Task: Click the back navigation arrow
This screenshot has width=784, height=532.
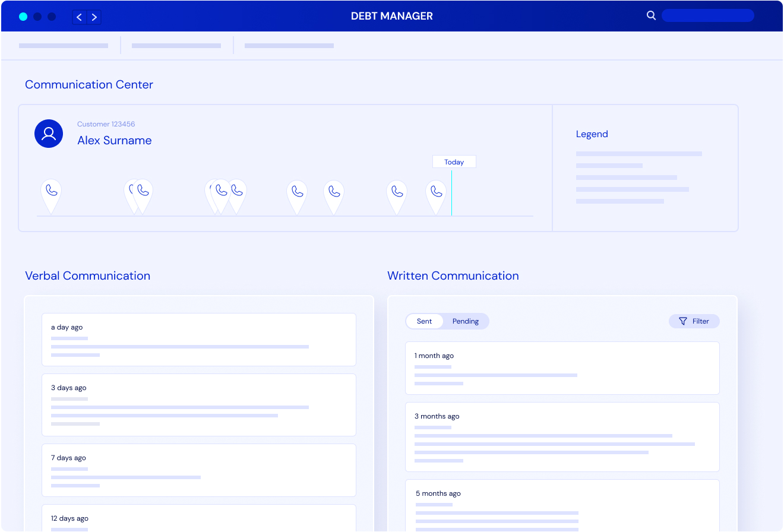Action: click(x=80, y=17)
